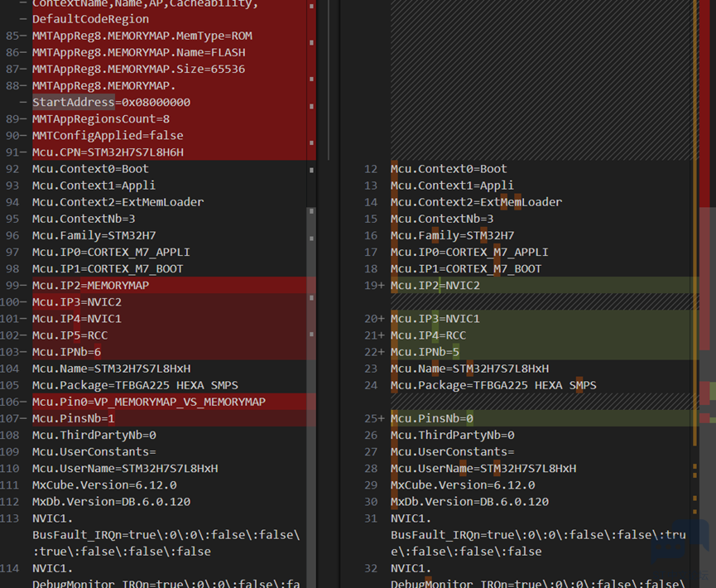Click left line Mcu.CPN=STM32H7S7L8H6H
This screenshot has height=588, width=716.
pos(108,152)
